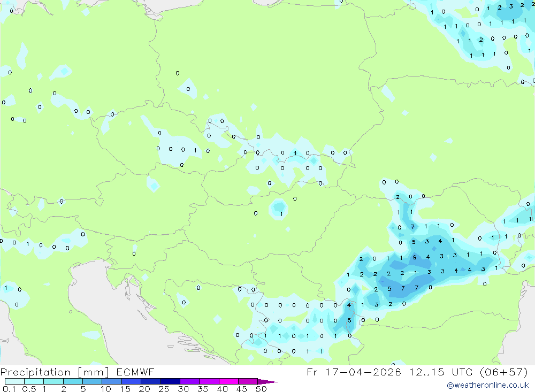
Task: Click the 10–15 mm legend color box
Action: (x=112, y=381)
